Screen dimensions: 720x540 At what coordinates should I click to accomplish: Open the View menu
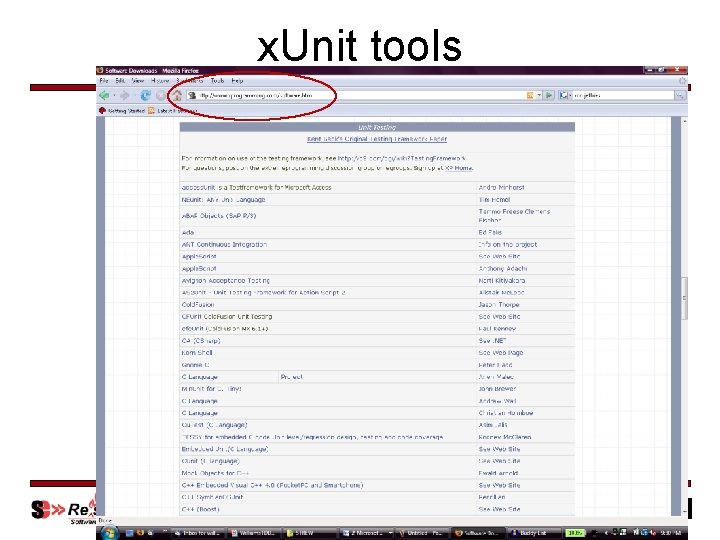click(138, 81)
